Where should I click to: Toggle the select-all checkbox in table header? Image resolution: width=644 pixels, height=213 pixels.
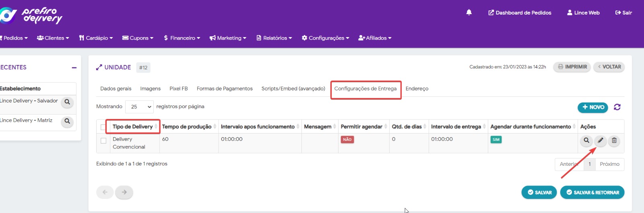pyautogui.click(x=103, y=127)
